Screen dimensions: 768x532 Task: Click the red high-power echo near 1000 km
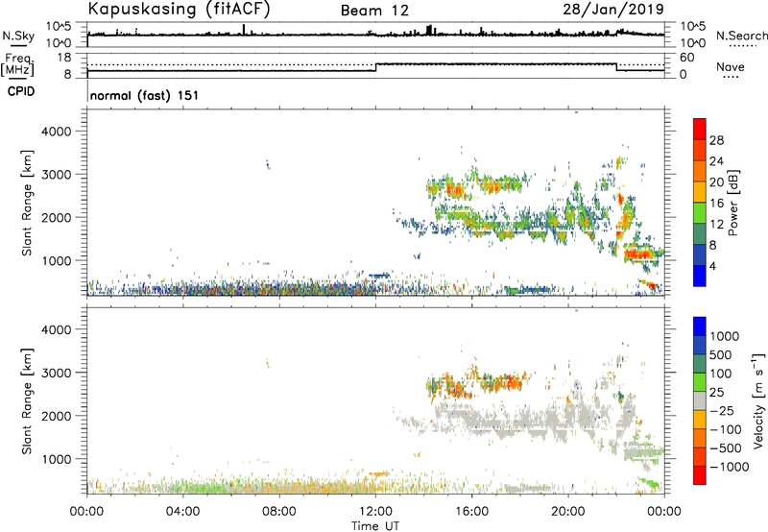click(x=637, y=254)
